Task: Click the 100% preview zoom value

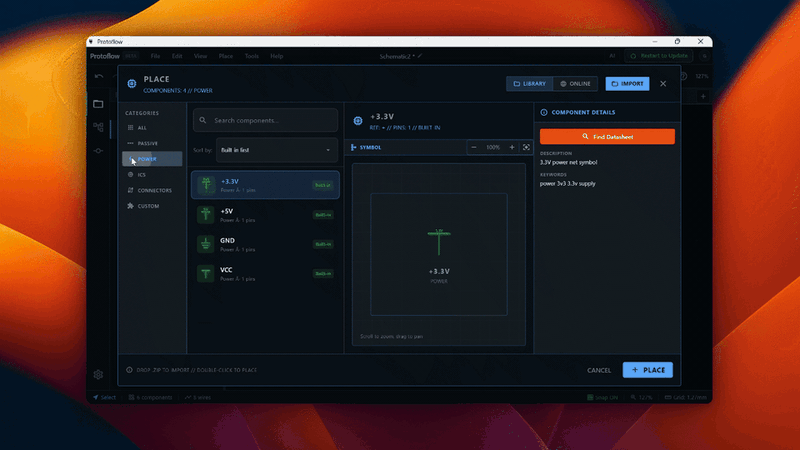Action: click(493, 147)
